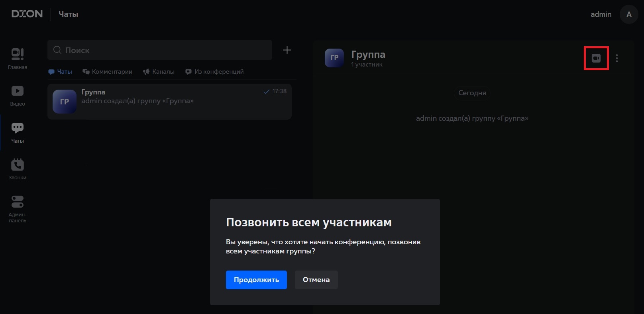Create a new chat with plus icon

click(x=287, y=50)
